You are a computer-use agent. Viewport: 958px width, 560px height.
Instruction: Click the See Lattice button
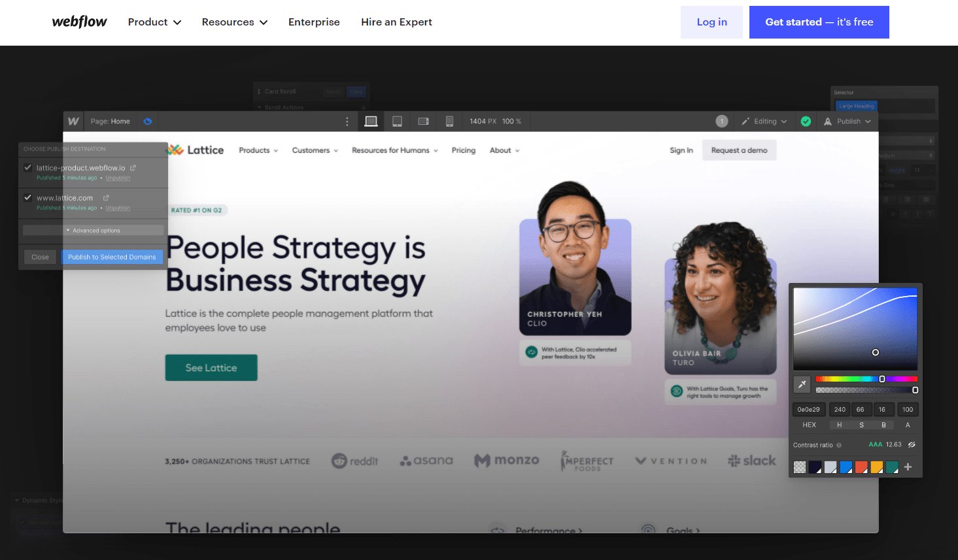point(211,368)
